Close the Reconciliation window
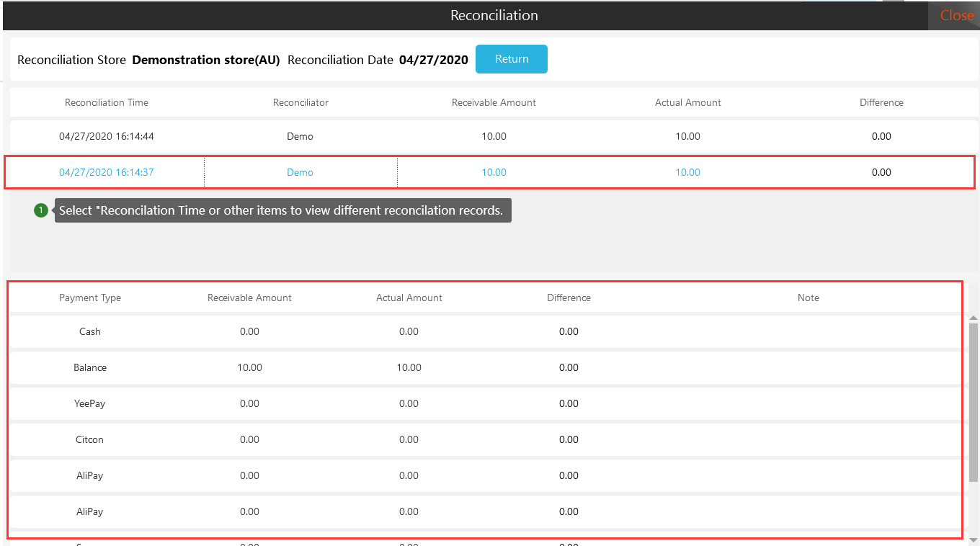The image size is (980, 546). tap(956, 15)
